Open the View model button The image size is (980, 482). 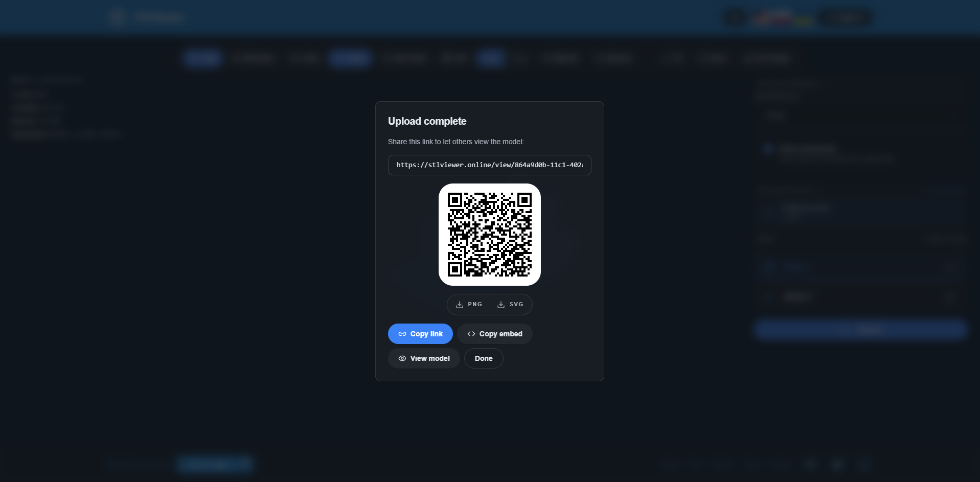(424, 358)
